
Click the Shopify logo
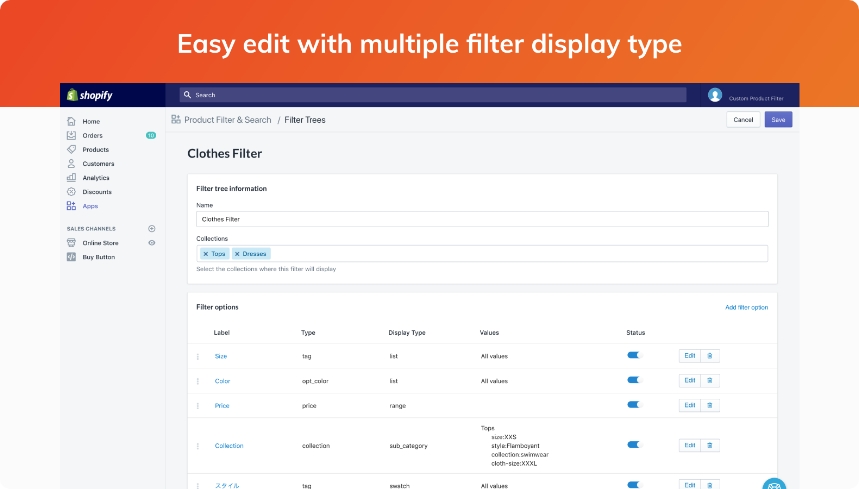pos(90,95)
